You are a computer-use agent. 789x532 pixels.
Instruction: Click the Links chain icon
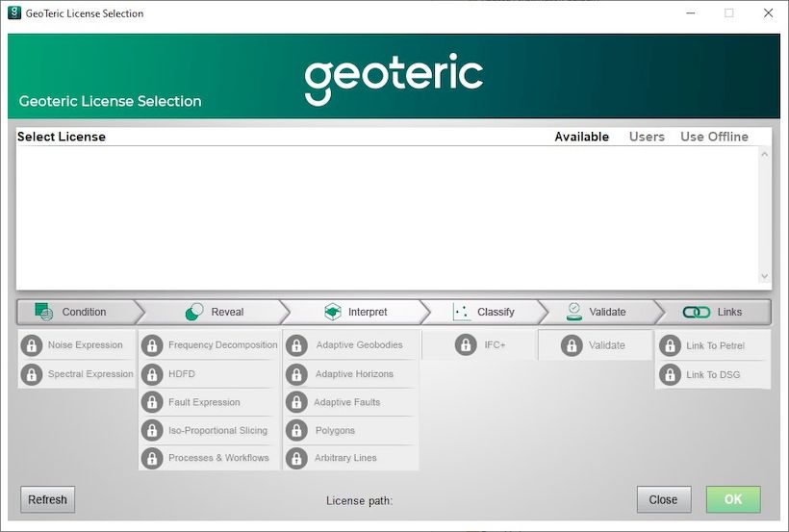point(697,312)
